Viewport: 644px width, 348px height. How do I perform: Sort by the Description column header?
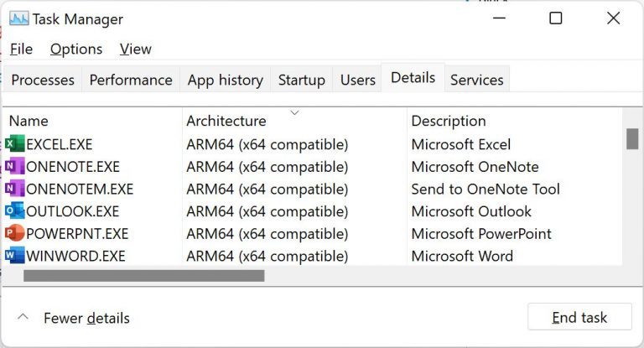tap(448, 121)
